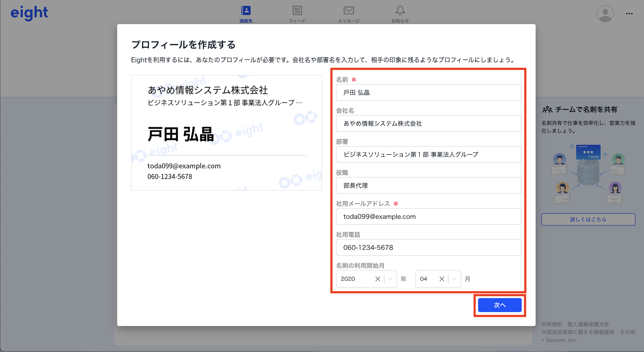Open 詳しくはこちら details link
644x352 pixels.
click(588, 220)
